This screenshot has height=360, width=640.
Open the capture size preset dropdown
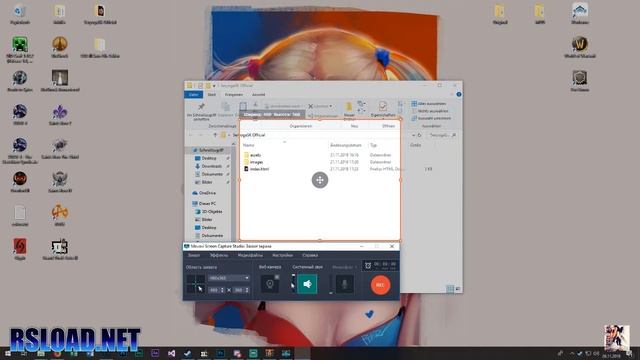(x=229, y=278)
